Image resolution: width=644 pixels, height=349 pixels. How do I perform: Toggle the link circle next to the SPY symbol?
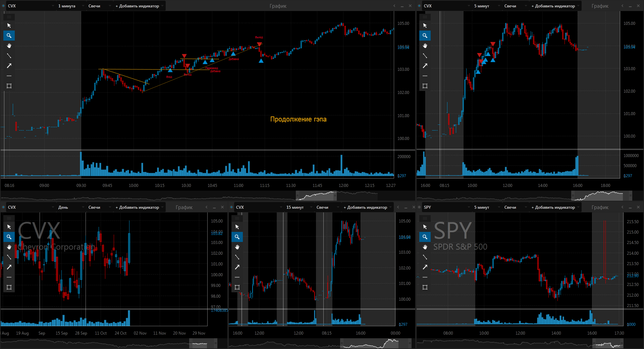tap(419, 207)
